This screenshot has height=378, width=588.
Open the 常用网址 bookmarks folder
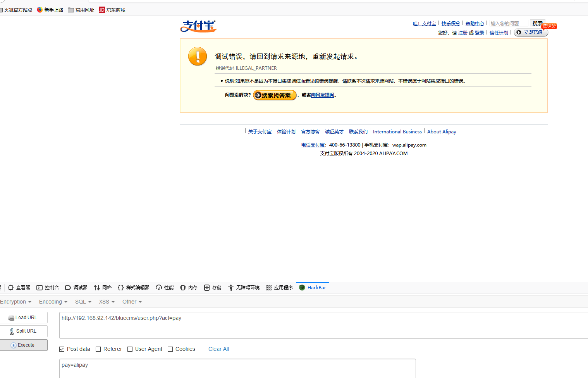coord(81,10)
